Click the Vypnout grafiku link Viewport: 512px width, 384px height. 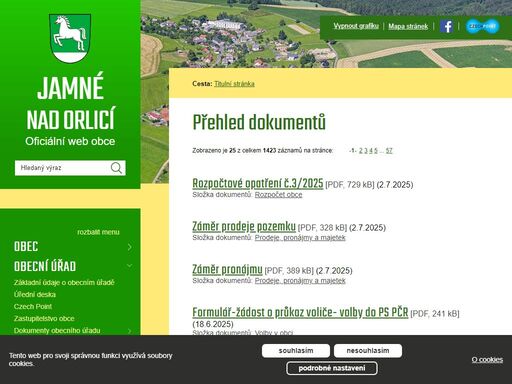(356, 26)
